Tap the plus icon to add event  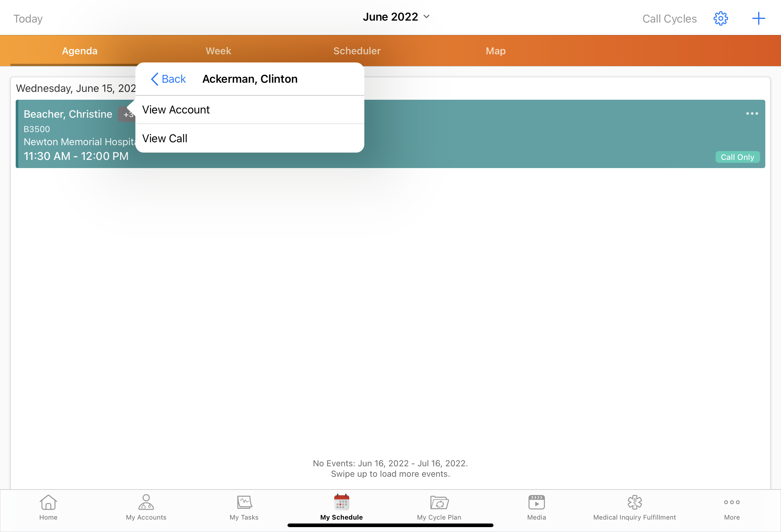pyautogui.click(x=758, y=19)
